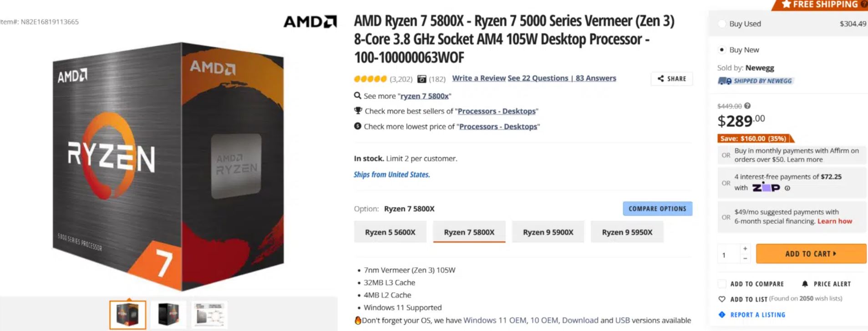Click the Compare Options button

pyautogui.click(x=657, y=209)
